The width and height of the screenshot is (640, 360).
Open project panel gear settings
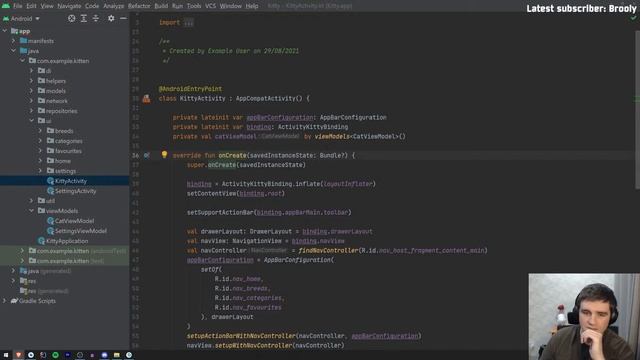(x=111, y=18)
